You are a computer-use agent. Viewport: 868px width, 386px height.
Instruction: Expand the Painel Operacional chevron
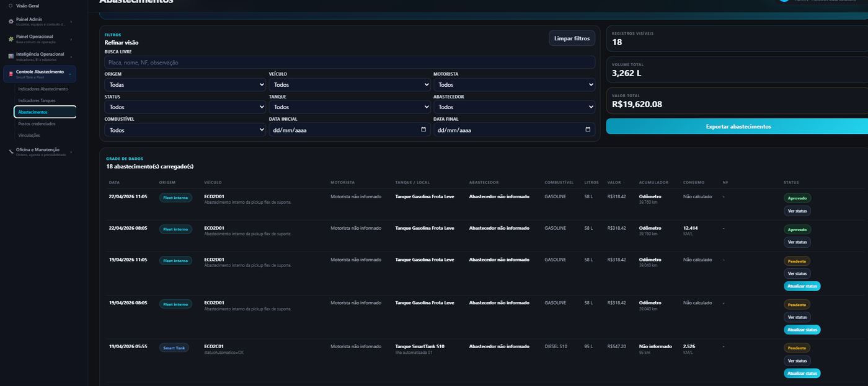click(71, 39)
